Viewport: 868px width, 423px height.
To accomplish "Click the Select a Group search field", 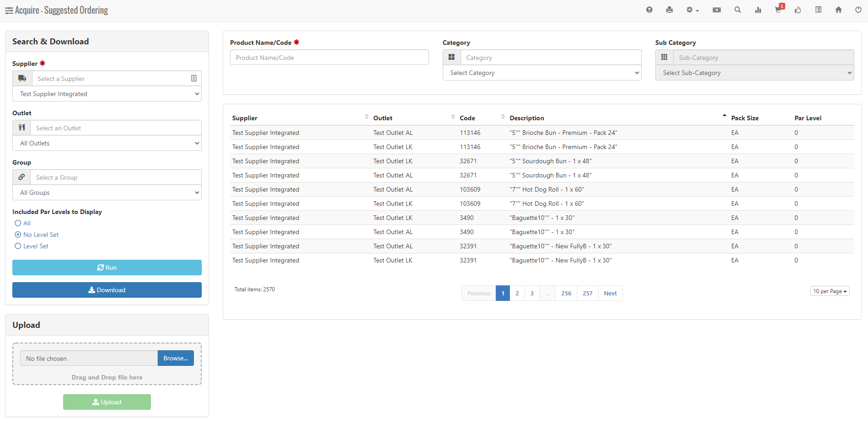I will [x=116, y=177].
